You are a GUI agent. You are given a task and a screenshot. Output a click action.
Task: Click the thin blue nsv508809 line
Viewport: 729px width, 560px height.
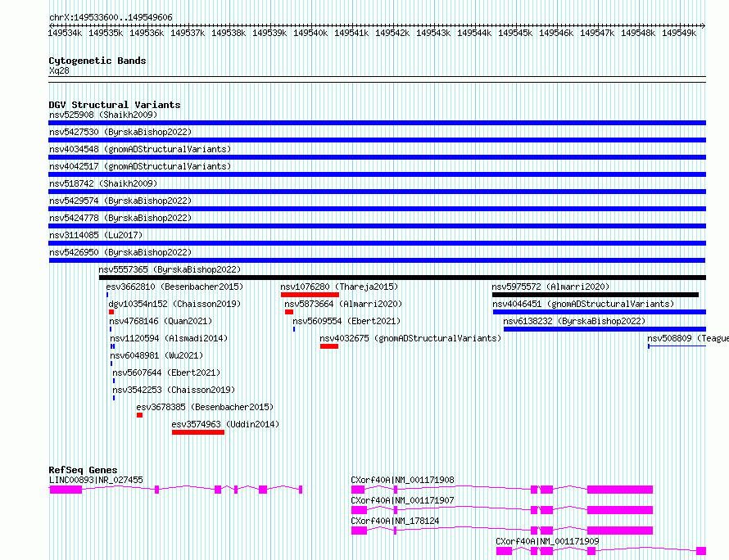(677, 346)
